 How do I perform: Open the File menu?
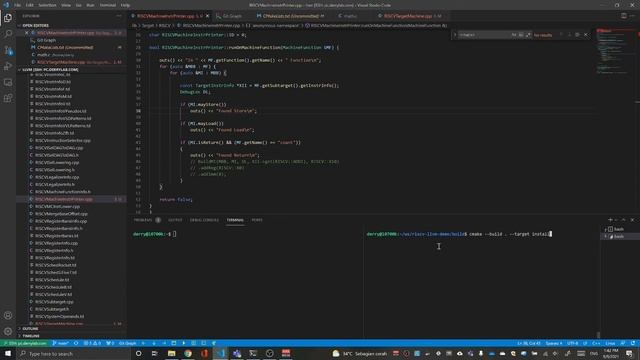(18, 5)
